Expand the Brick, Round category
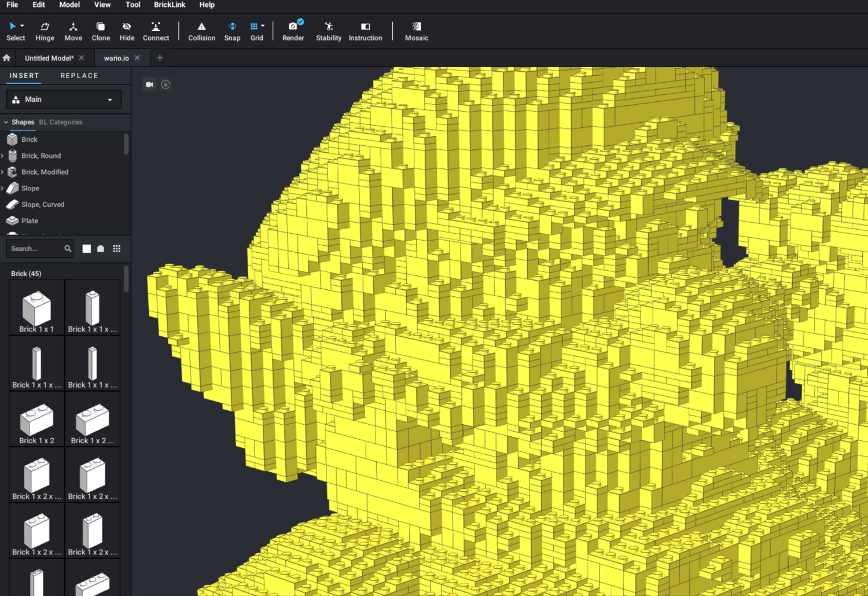 coord(2,156)
